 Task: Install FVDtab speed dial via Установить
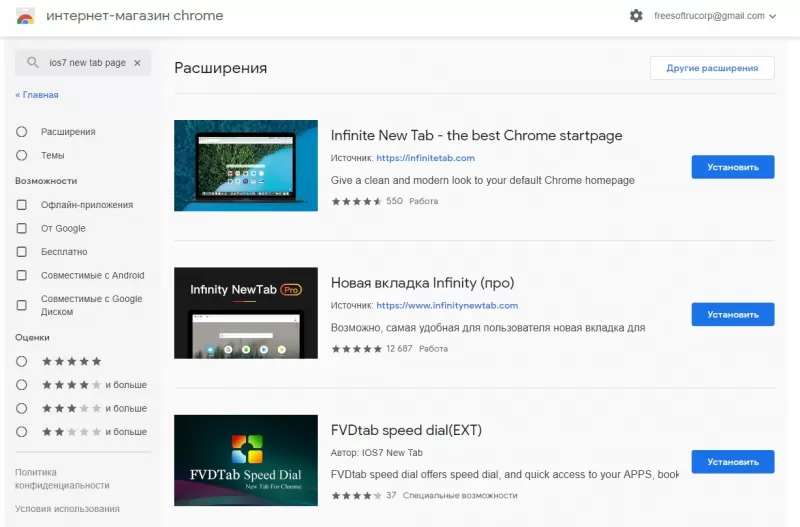point(733,462)
